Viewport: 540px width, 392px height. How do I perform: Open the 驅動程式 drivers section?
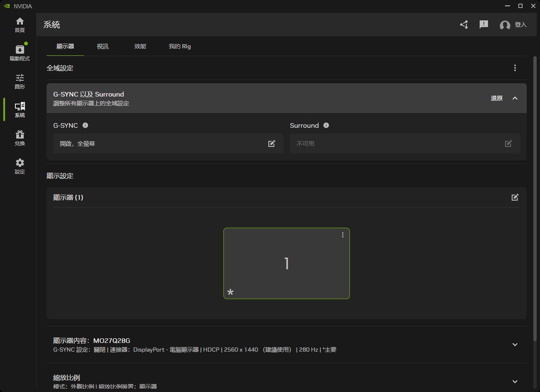tap(20, 53)
